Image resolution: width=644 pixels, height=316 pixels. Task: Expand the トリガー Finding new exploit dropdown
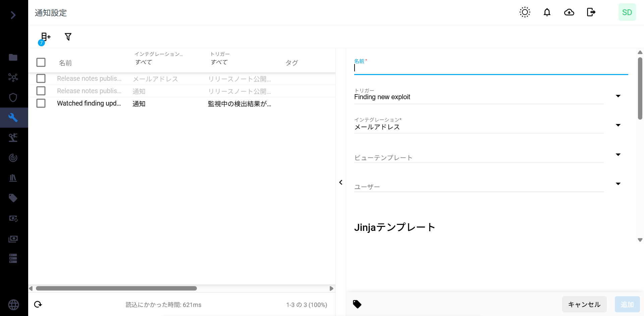pos(618,96)
